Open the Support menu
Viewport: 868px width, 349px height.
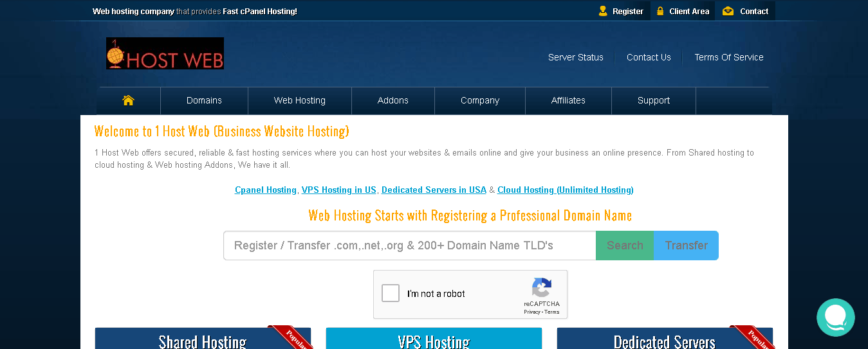pyautogui.click(x=654, y=100)
